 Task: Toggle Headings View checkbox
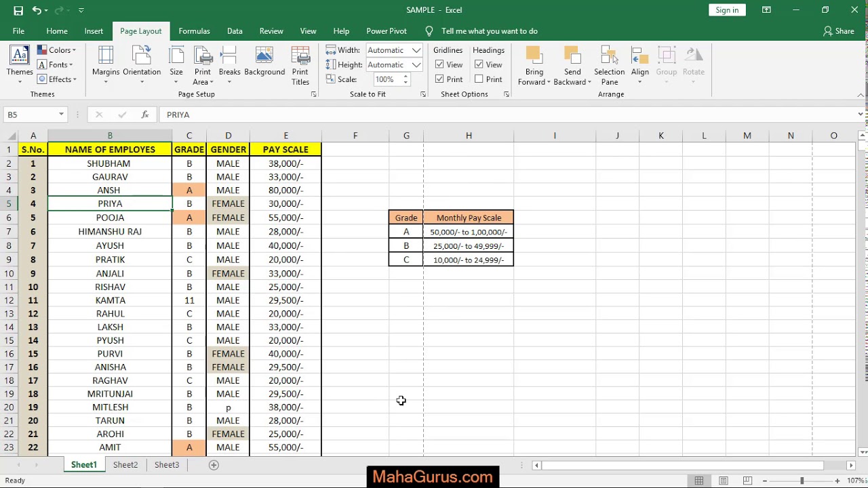pyautogui.click(x=479, y=64)
